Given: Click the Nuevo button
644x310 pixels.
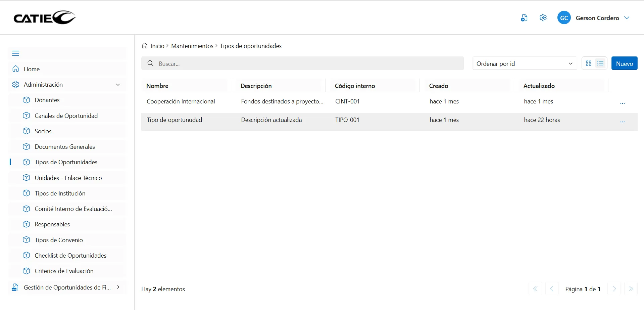Looking at the screenshot, I should [624, 63].
